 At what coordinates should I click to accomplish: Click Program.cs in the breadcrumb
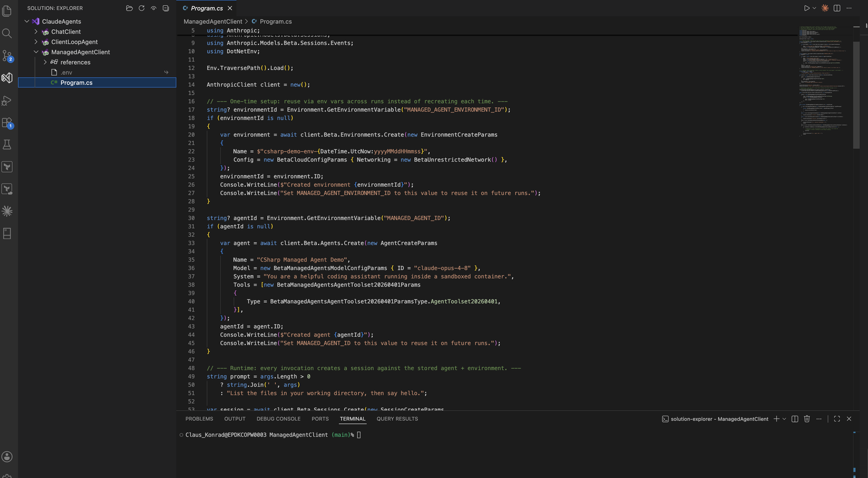pos(275,22)
